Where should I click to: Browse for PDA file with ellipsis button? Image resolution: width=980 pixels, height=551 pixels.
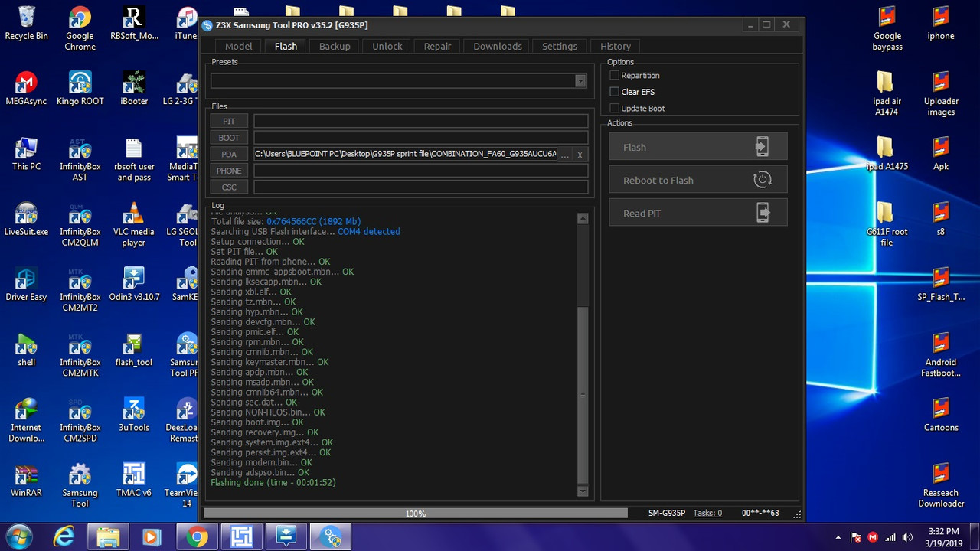click(x=564, y=155)
